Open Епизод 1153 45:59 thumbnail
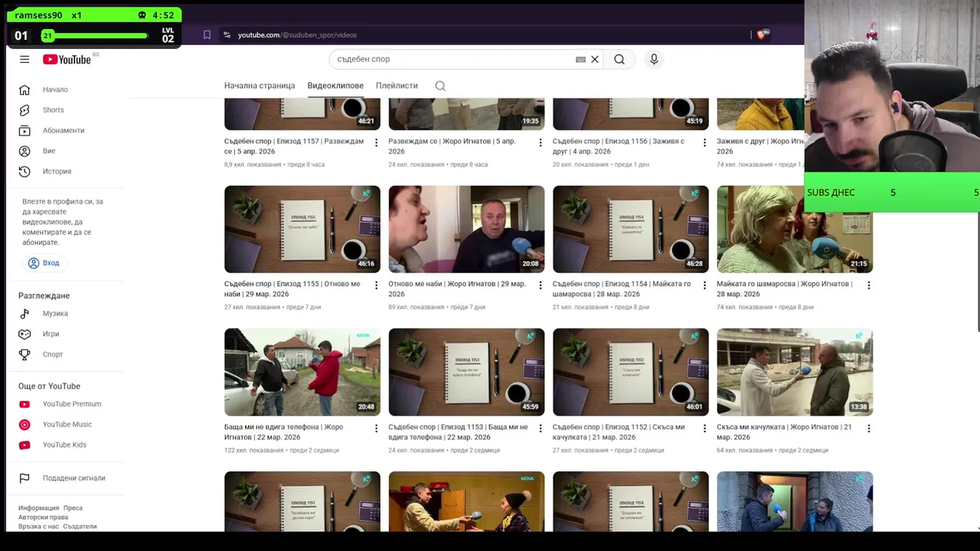Viewport: 980px width, 551px height. point(466,372)
